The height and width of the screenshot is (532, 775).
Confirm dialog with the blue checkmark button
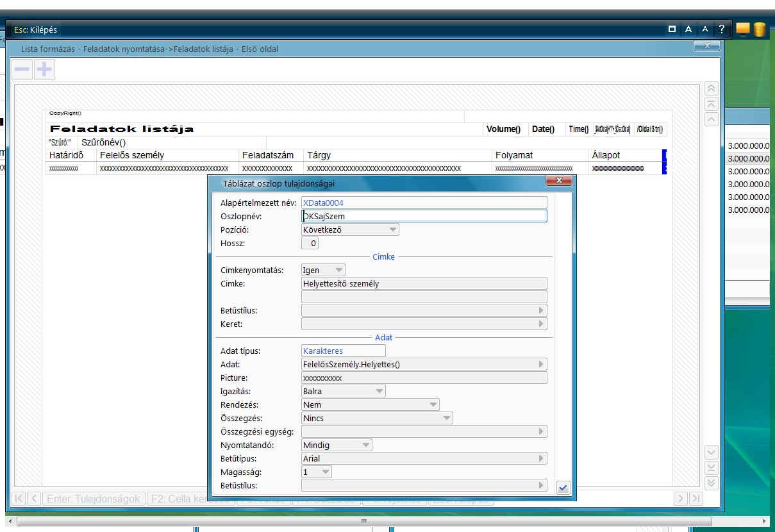[562, 488]
